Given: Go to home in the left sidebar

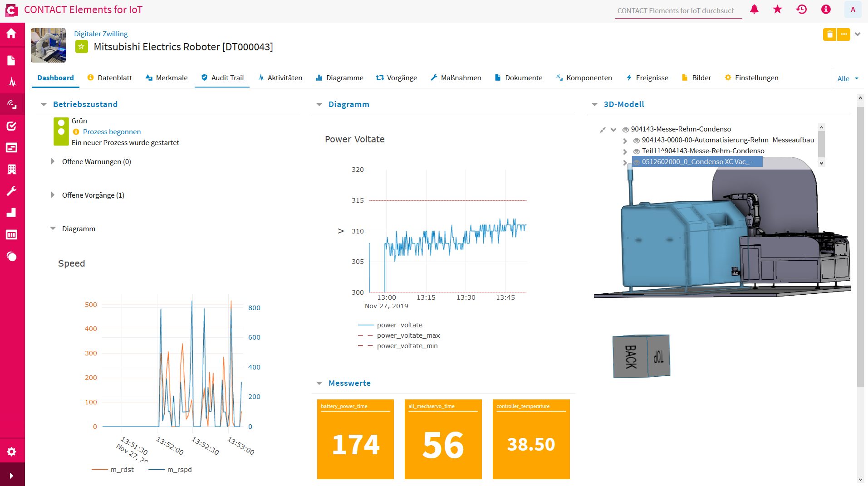Looking at the screenshot, I should 12,34.
